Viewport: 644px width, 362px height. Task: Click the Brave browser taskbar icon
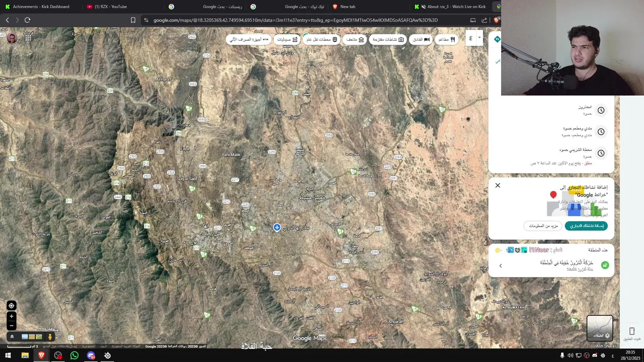[41, 355]
